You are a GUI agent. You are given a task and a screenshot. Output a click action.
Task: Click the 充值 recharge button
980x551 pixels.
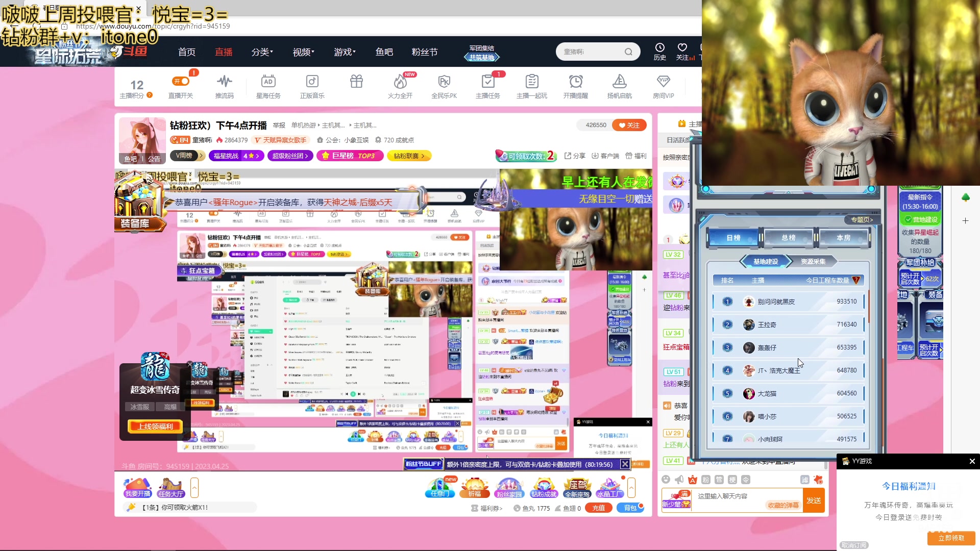599,508
